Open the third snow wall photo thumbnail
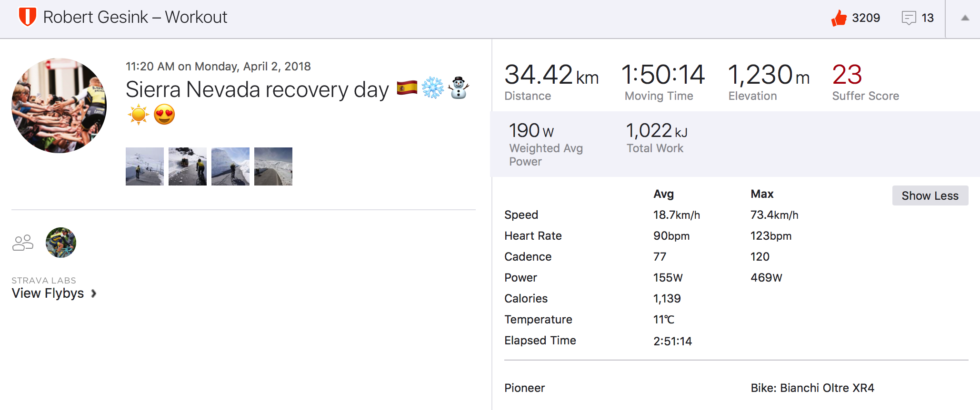Image resolution: width=980 pixels, height=410 pixels. pos(230,166)
